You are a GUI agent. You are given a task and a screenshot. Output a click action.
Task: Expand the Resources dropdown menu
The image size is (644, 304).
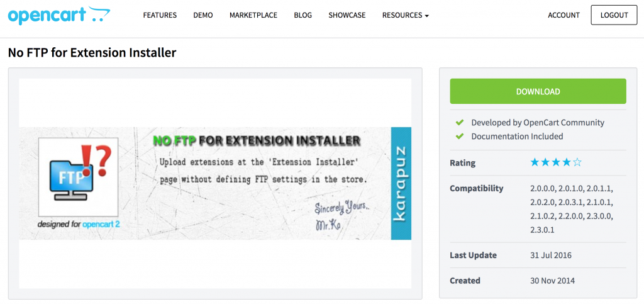point(406,15)
